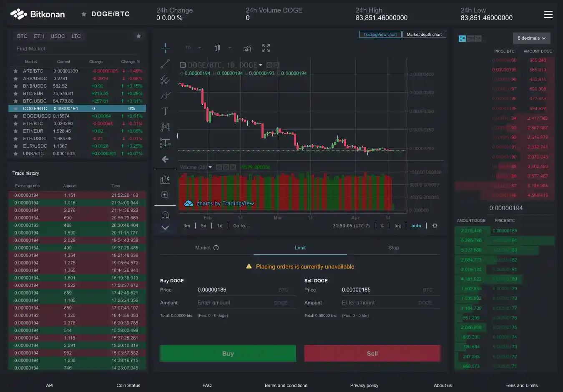Toggle log scale on the chart

[x=397, y=226]
